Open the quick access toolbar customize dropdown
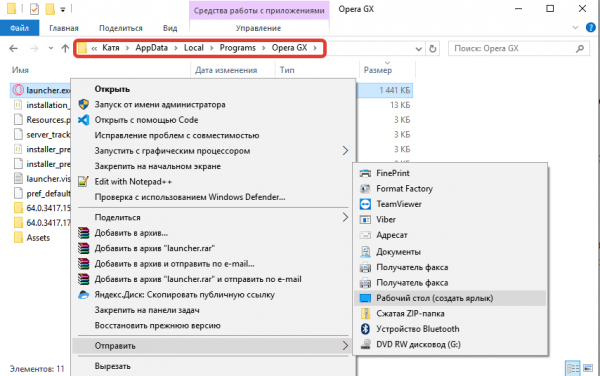This screenshot has width=600, height=376. (x=63, y=10)
